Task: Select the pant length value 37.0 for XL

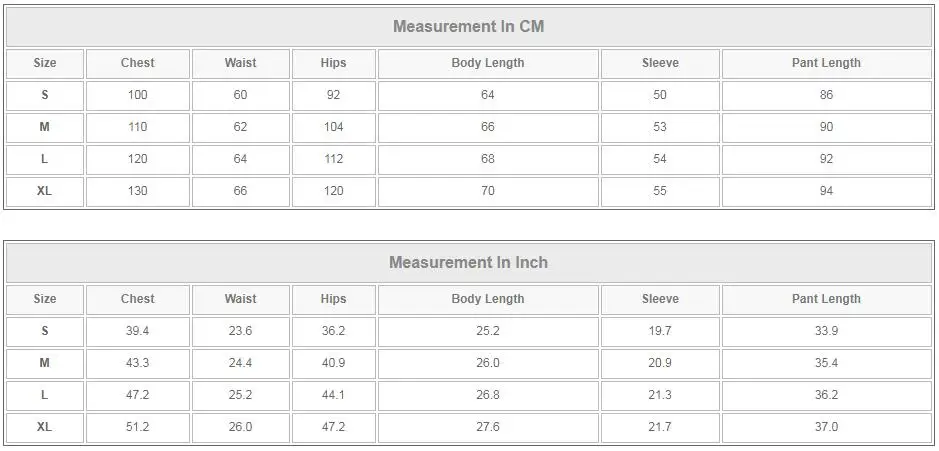Action: (x=826, y=427)
